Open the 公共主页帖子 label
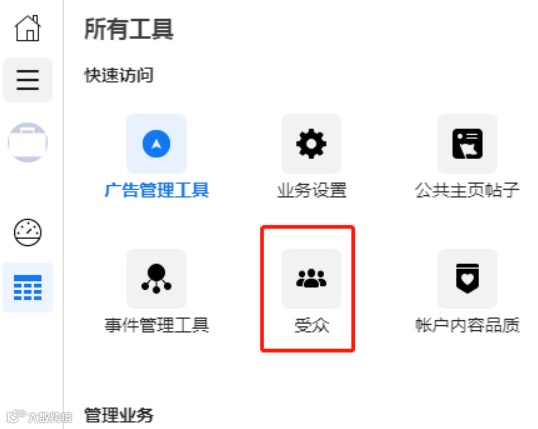Image resolution: width=538 pixels, height=429 pixels. click(467, 190)
